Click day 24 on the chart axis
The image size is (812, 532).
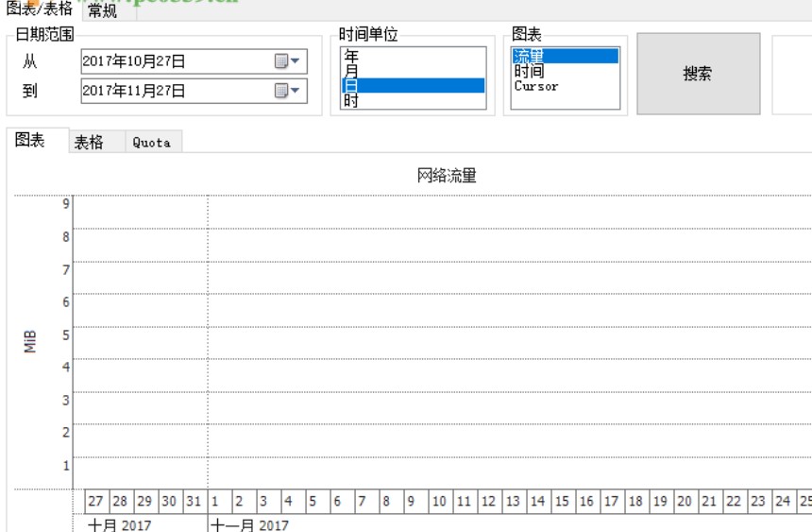(x=783, y=501)
